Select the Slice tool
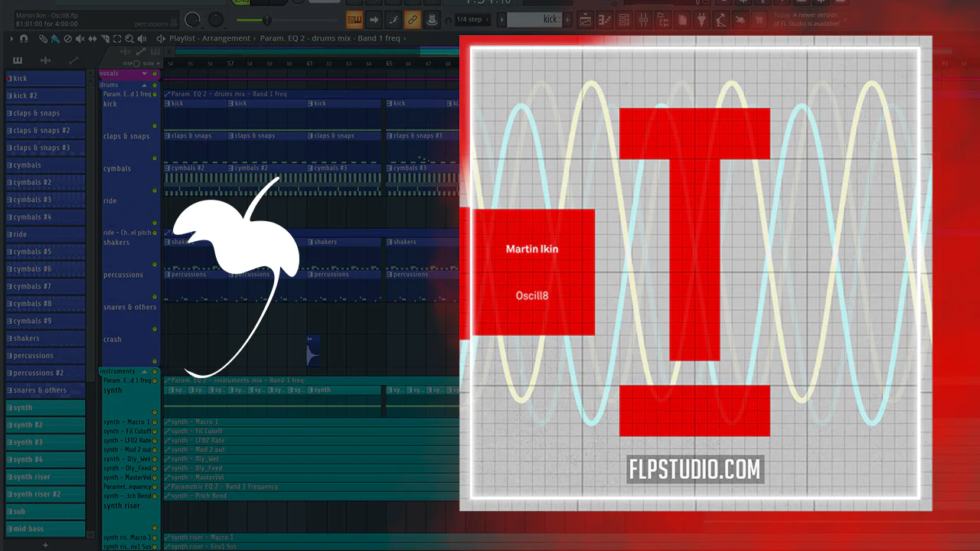The width and height of the screenshot is (980, 551). click(105, 38)
